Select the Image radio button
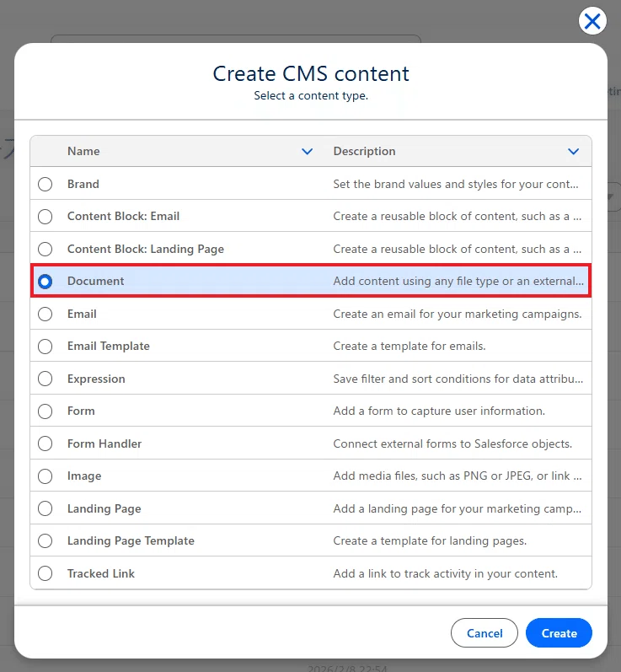621x672 pixels. (x=45, y=476)
